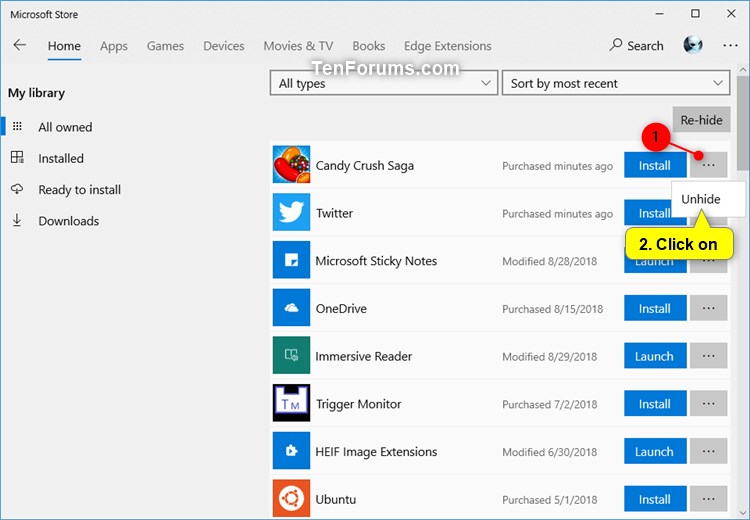Screen dimensions: 750x520
Task: Click the Microsoft Sticky Notes title
Action: point(376,261)
